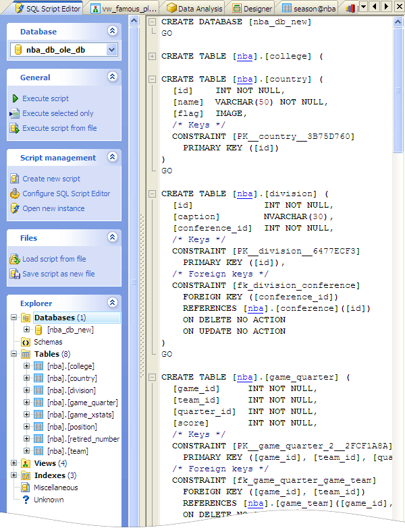Click the Execute script green arrow icon
The image size is (405, 532).
pyautogui.click(x=15, y=98)
